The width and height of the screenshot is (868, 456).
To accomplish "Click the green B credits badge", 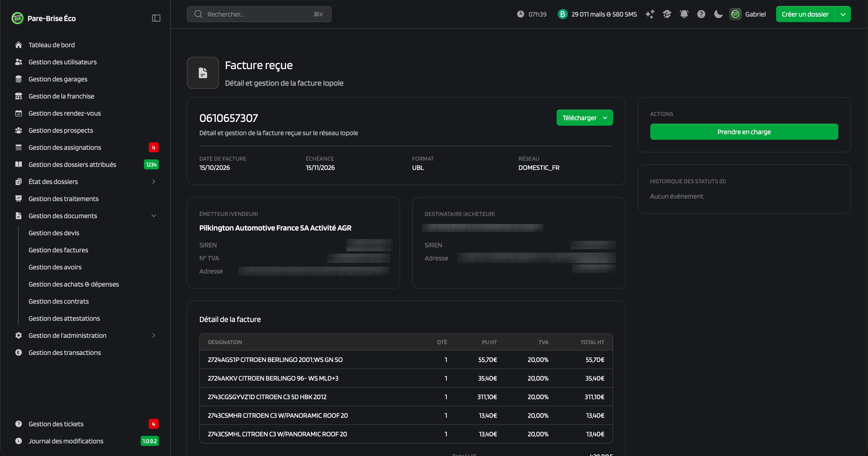I will (x=562, y=14).
